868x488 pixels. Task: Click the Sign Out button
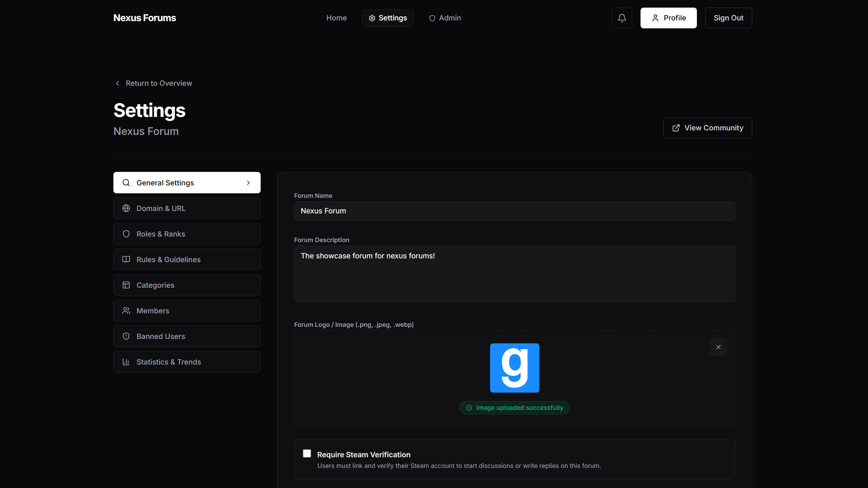[x=728, y=18]
